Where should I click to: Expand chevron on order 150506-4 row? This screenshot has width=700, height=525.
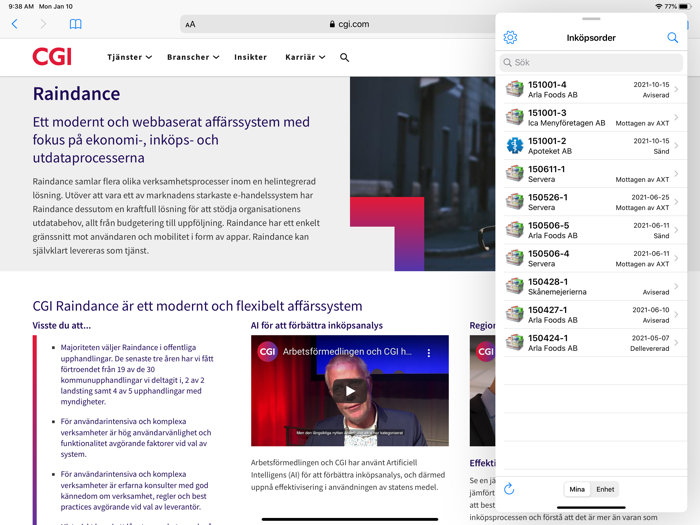(677, 258)
